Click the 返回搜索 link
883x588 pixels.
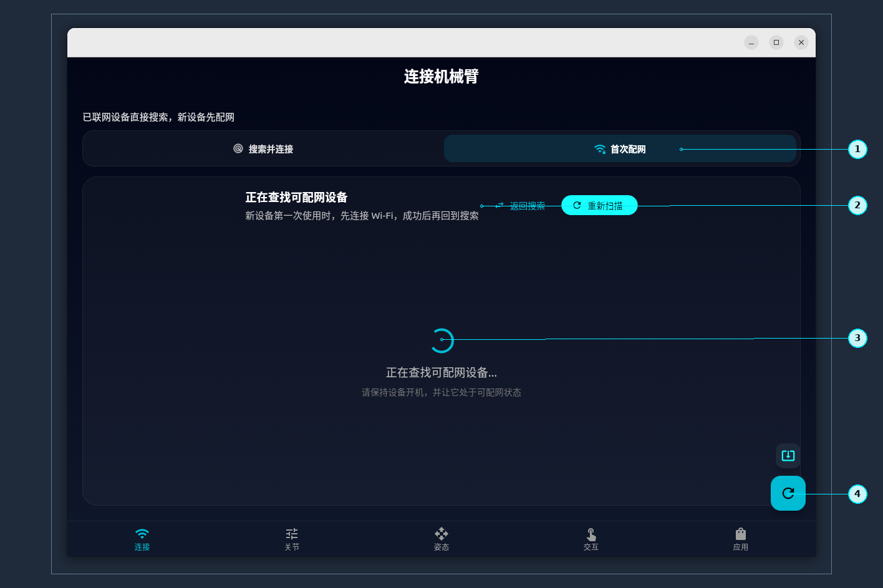point(520,206)
